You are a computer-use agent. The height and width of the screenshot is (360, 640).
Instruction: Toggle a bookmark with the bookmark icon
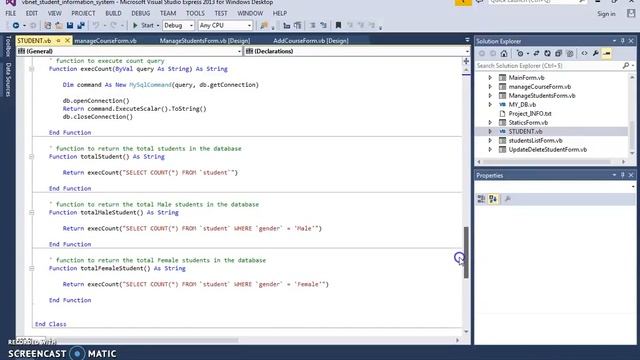pos(338,25)
